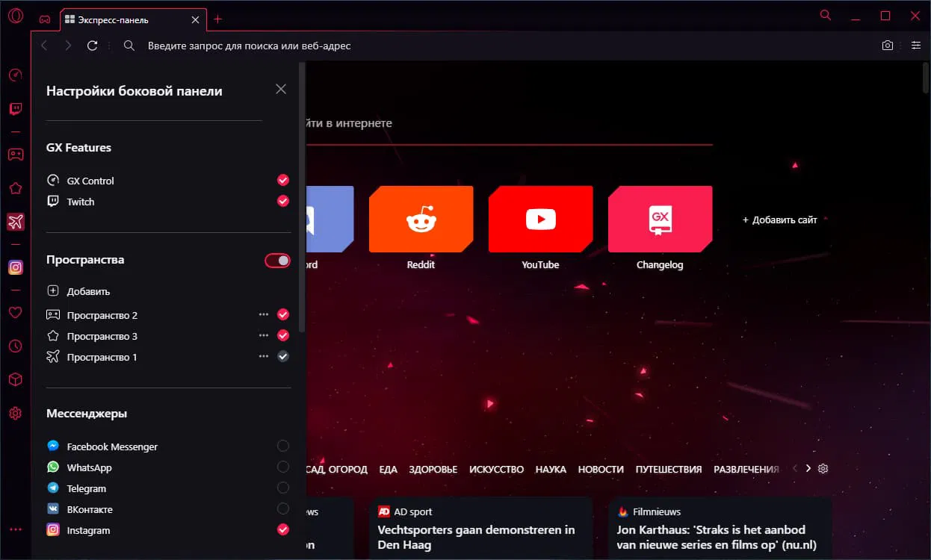931x560 pixels.
Task: Open three-dot sidebar setup menu
Action: (x=15, y=529)
